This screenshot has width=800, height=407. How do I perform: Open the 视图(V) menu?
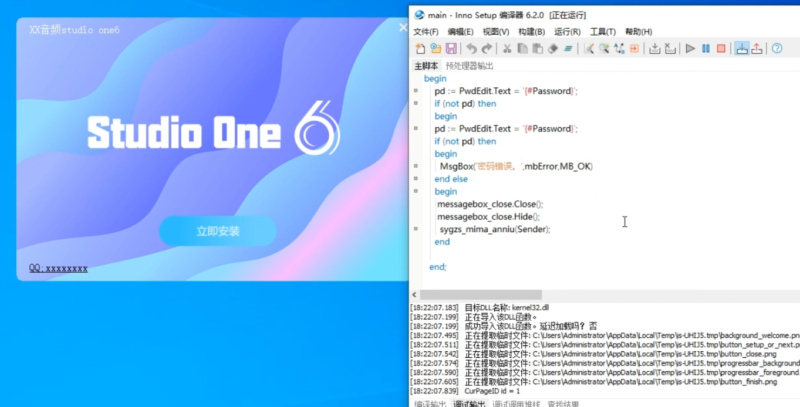click(496, 32)
